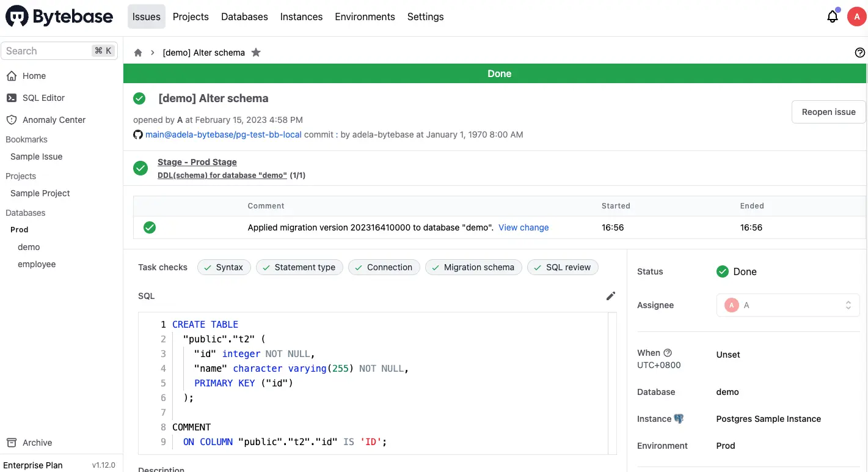The height and width of the screenshot is (472, 868).
Task: Open the notifications bell icon
Action: [832, 17]
